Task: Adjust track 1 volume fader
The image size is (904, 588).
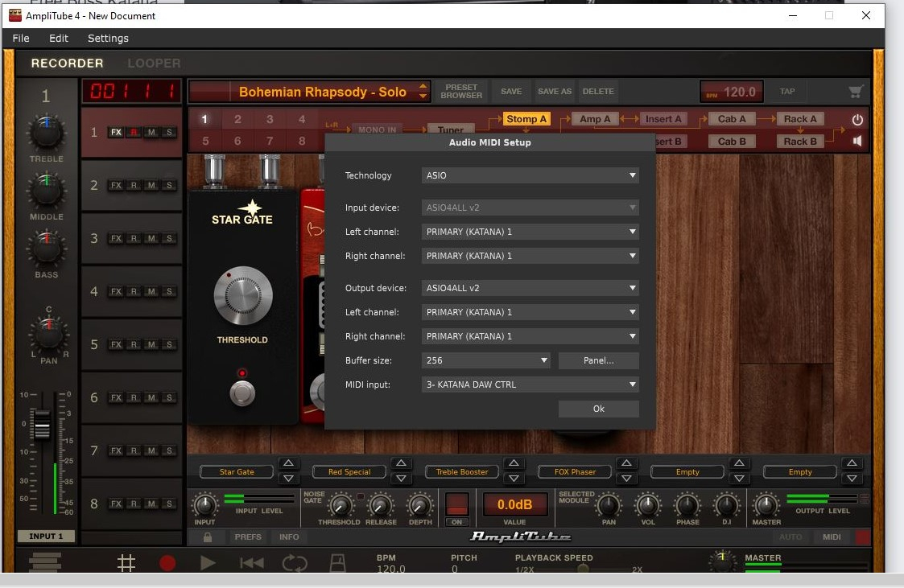Action: 42,426
